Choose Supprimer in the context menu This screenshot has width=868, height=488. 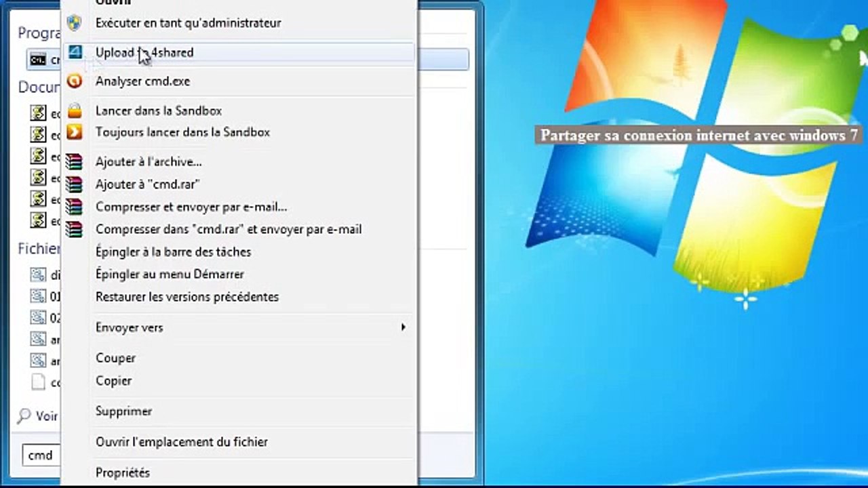(123, 411)
